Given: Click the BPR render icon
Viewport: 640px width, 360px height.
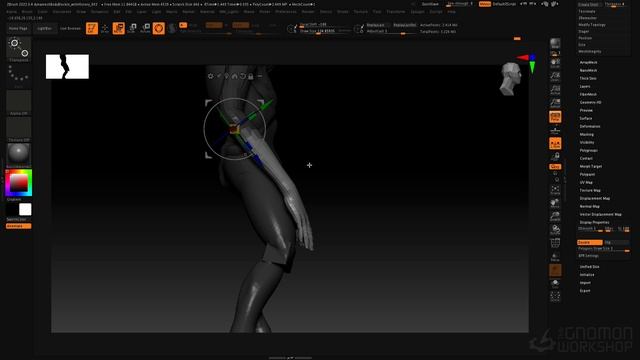Looking at the screenshot, I should [555, 43].
